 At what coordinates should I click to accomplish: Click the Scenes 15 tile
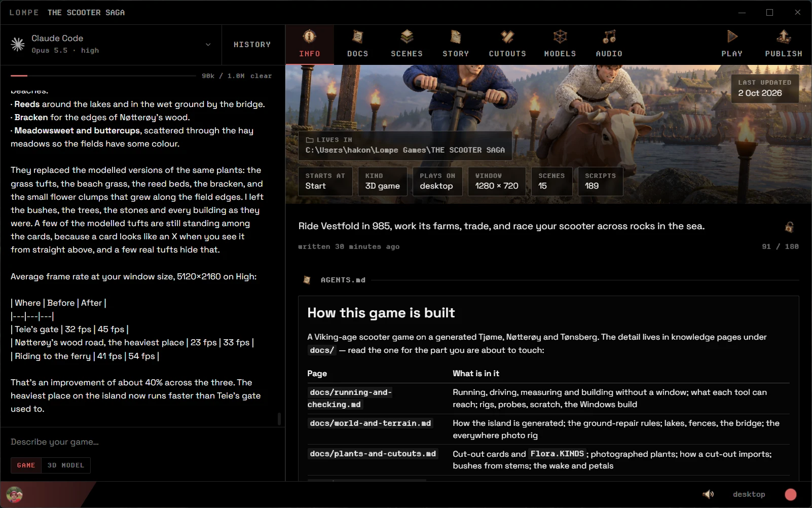(x=551, y=181)
